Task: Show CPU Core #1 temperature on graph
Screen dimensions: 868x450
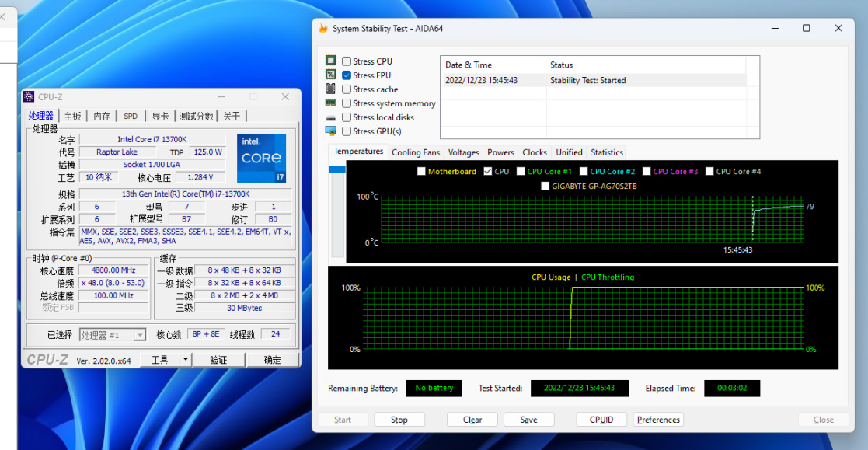Action: 521,172
